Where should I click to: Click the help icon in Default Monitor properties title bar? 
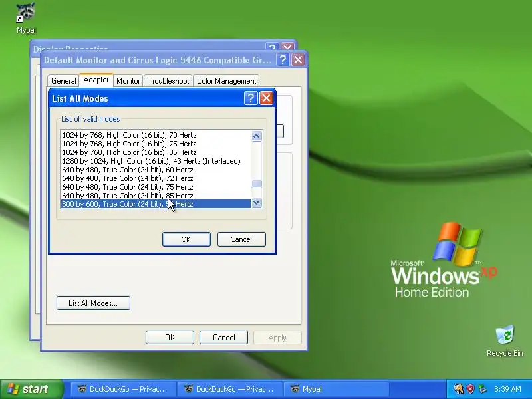point(283,60)
